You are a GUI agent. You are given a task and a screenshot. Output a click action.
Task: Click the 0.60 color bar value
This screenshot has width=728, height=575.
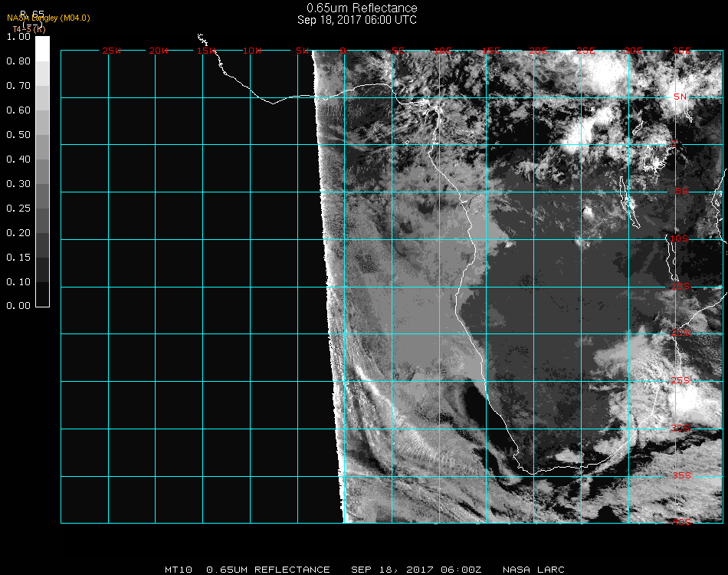click(x=18, y=110)
